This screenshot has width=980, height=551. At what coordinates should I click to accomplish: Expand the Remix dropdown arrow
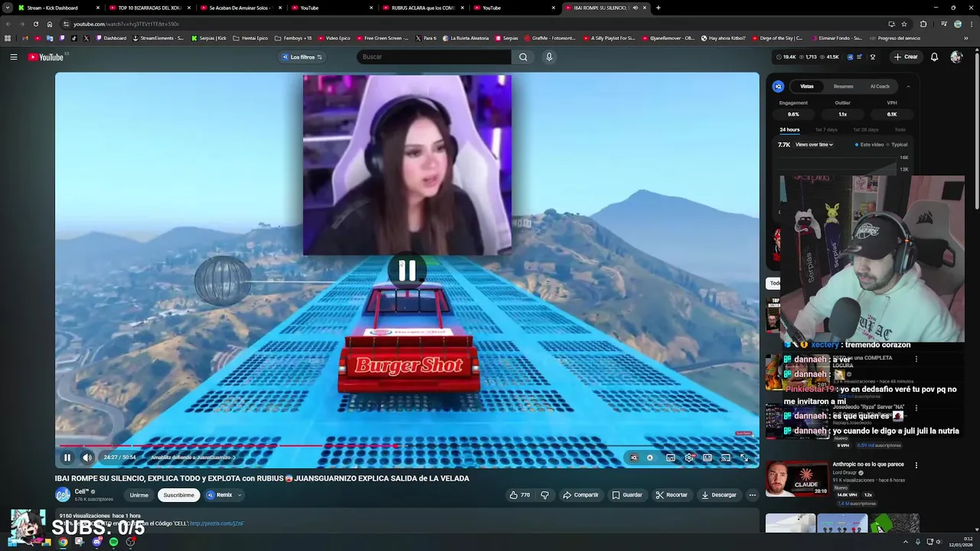(x=239, y=495)
